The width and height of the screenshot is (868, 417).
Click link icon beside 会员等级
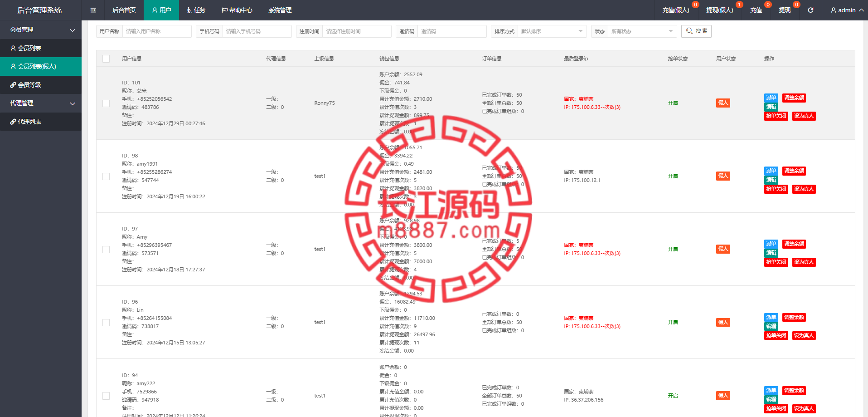pos(13,85)
